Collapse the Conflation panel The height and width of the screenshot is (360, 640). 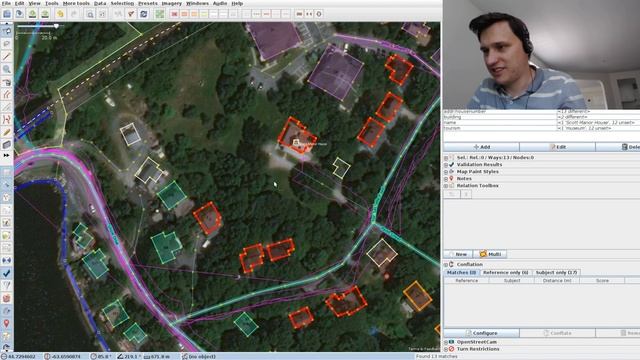[x=446, y=264]
